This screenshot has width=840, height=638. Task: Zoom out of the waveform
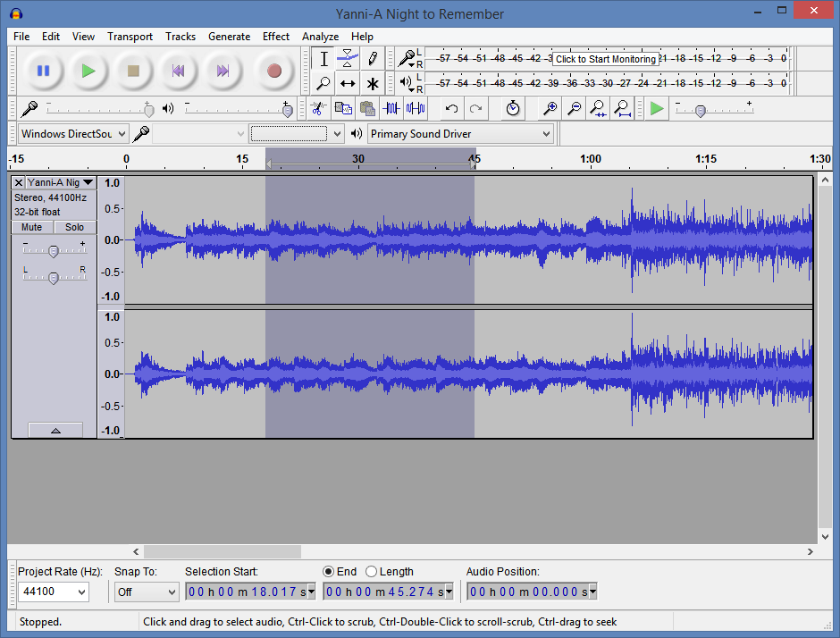574,109
